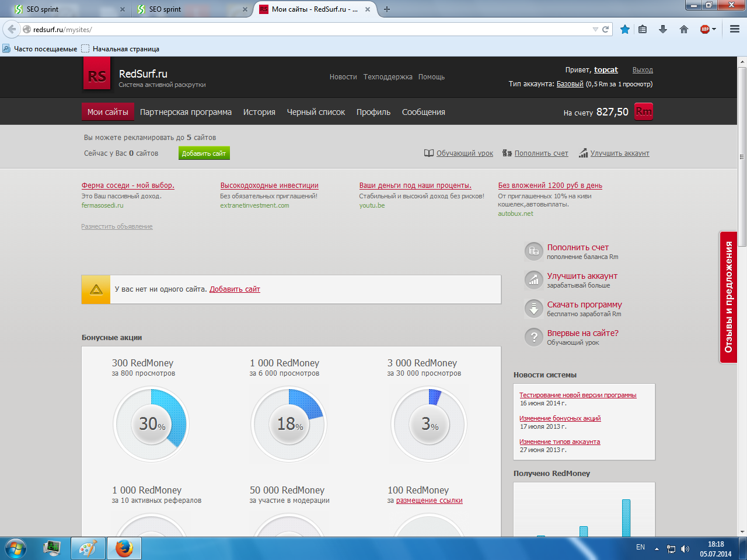The image size is (747, 560).
Task: Open news Изменение типов аккаунта
Action: [560, 442]
